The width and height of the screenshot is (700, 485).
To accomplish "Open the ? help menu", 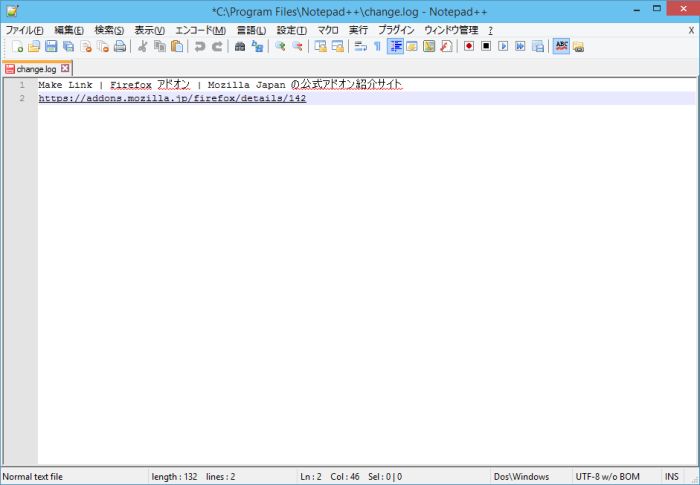I will [490, 30].
